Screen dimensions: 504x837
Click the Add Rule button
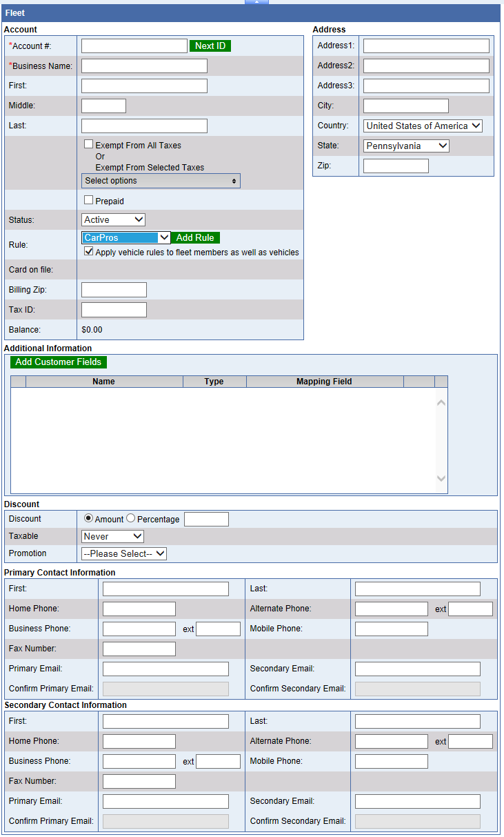coord(195,237)
